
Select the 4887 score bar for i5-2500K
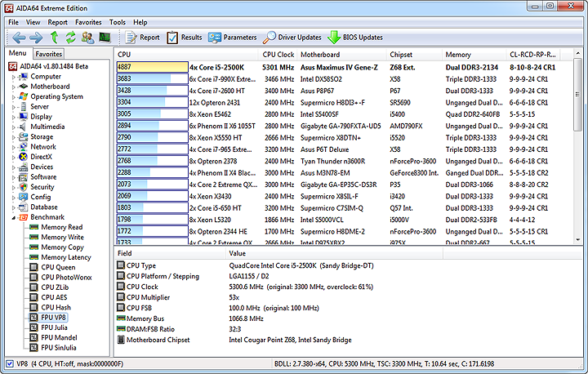(x=152, y=67)
